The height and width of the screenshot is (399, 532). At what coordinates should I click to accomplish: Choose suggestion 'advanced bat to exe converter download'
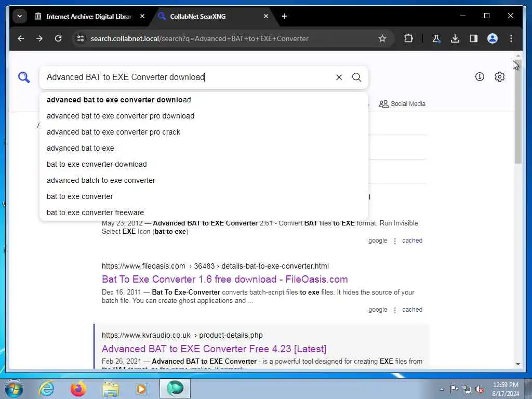[204, 100]
